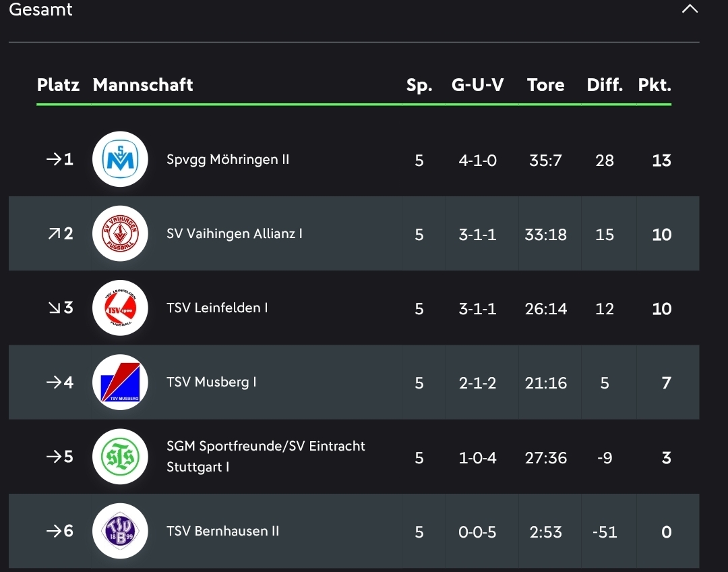The image size is (728, 572).
Task: Click the Mannschaft column header
Action: 143,85
